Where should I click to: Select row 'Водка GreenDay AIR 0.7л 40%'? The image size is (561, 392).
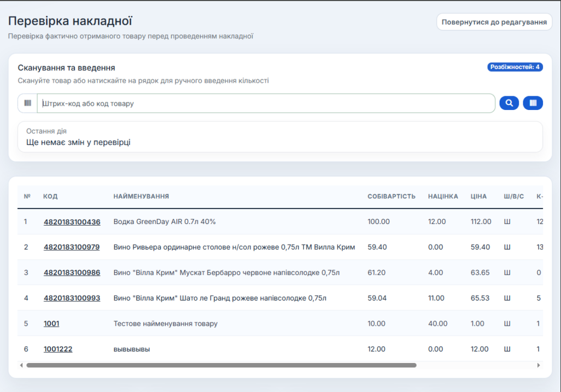(x=164, y=222)
